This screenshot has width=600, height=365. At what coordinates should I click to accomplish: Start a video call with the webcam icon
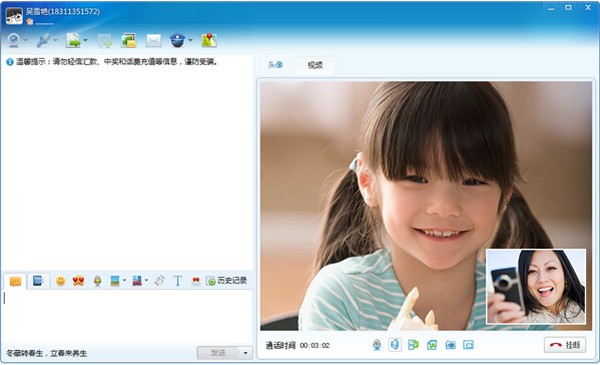[x=14, y=40]
